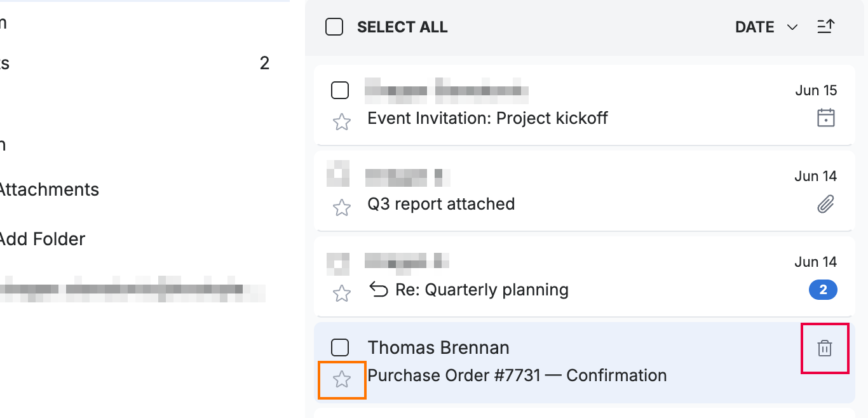868x418 pixels.
Task: Open the Q3 report attached email
Action: click(x=584, y=191)
